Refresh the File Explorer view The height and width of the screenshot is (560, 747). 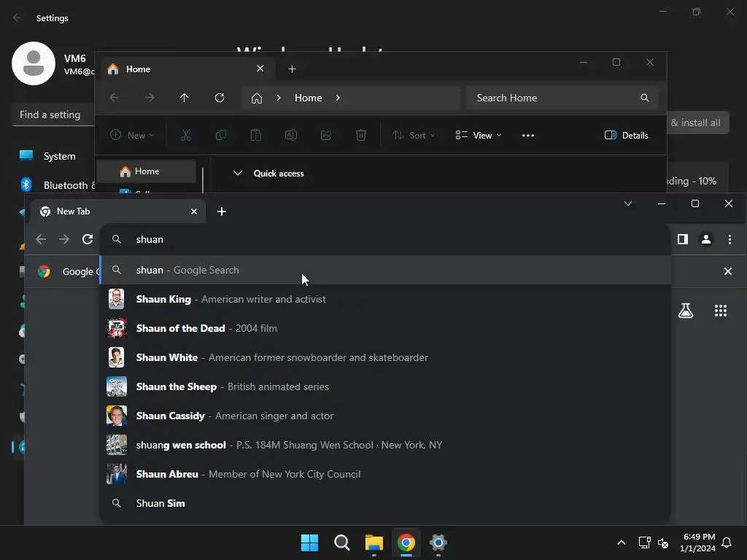(x=219, y=98)
